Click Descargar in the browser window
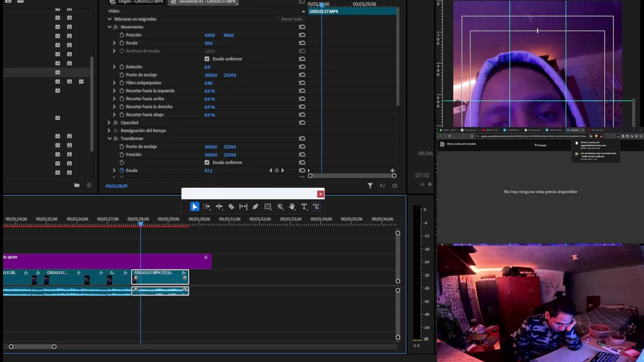 click(540, 145)
